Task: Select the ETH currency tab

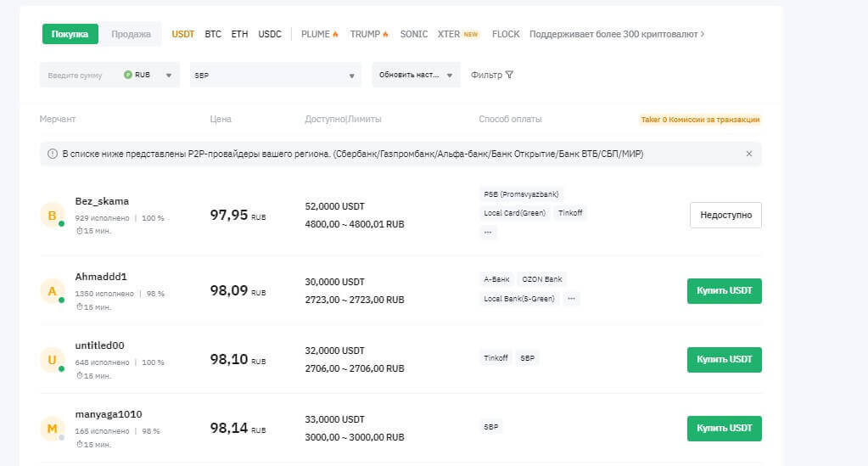Action: click(240, 34)
